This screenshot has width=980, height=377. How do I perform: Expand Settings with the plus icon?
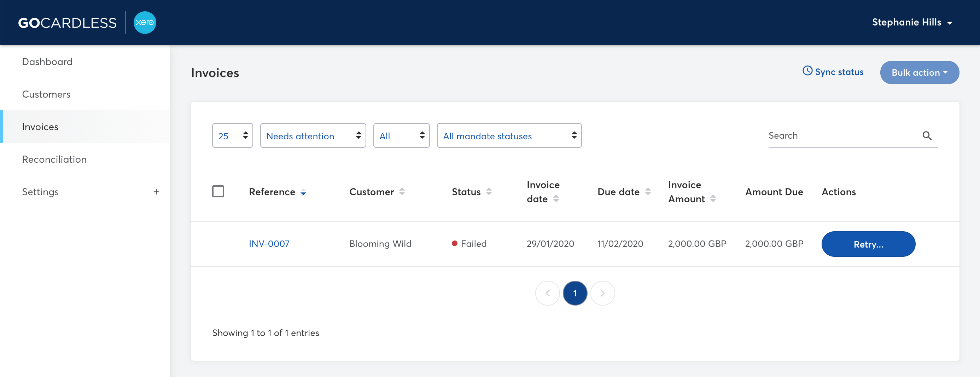[x=156, y=192]
